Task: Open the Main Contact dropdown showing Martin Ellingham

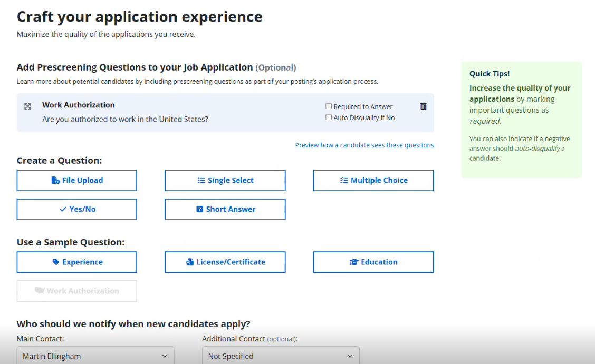Action: tap(95, 356)
